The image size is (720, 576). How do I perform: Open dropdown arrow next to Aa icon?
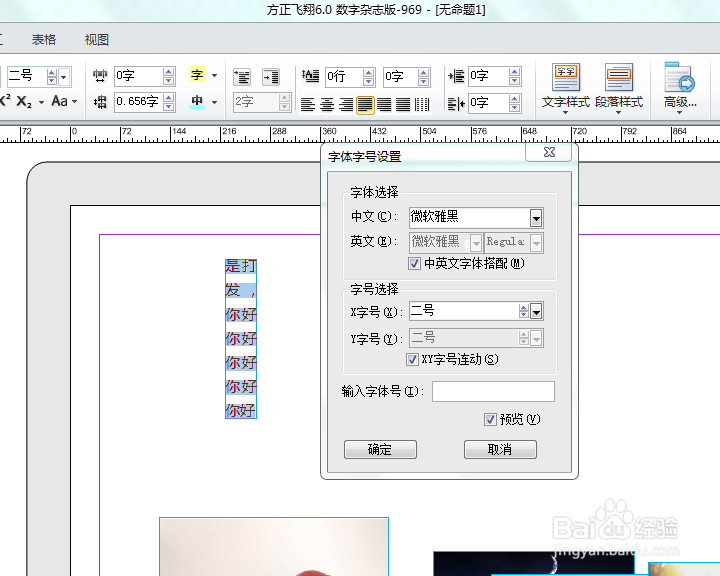click(x=75, y=102)
